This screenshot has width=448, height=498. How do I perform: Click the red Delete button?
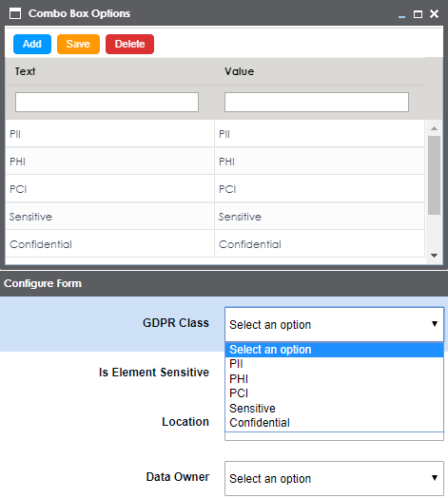click(x=129, y=44)
